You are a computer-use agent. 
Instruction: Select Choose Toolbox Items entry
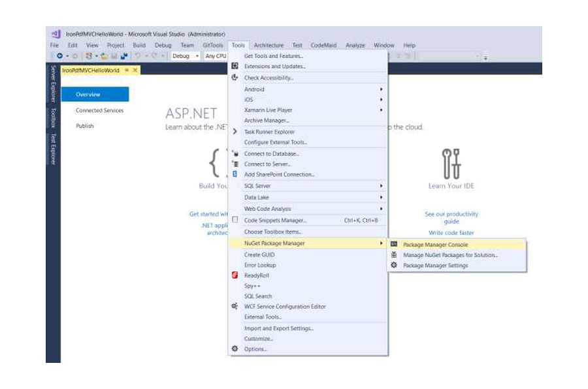[x=308, y=232]
